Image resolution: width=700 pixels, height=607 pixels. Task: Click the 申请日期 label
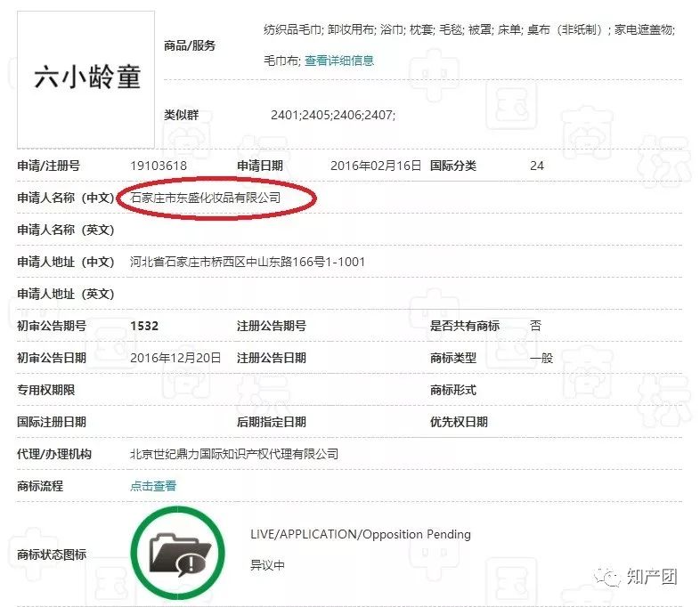(260, 166)
